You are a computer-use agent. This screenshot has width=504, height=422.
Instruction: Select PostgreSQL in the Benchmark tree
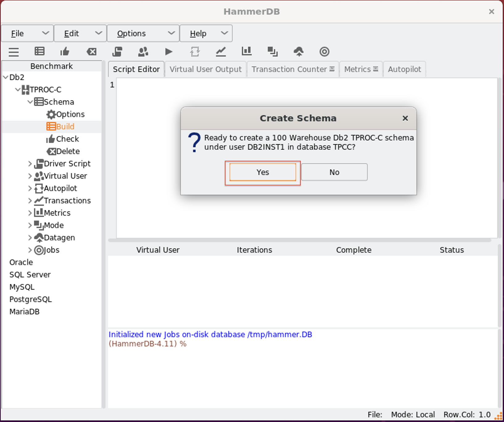pyautogui.click(x=31, y=299)
